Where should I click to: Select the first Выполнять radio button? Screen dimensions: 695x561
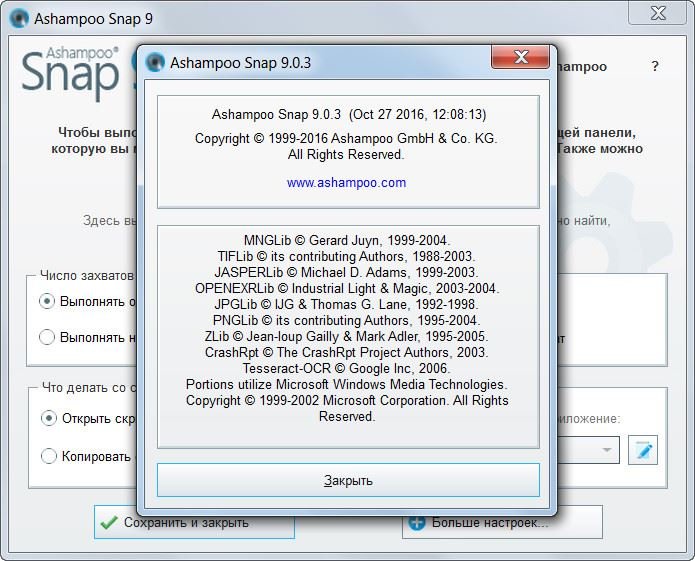(x=47, y=300)
